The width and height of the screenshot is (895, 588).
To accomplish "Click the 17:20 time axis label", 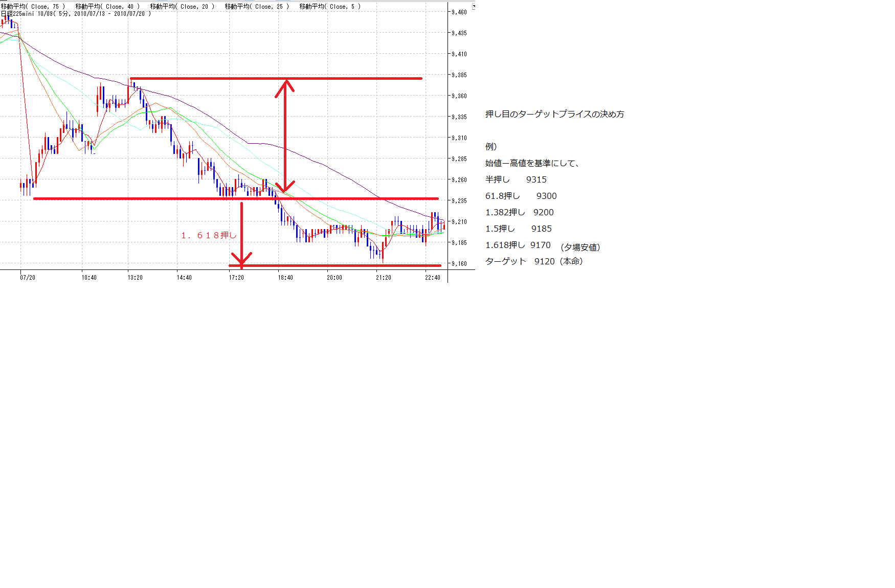I will click(236, 278).
